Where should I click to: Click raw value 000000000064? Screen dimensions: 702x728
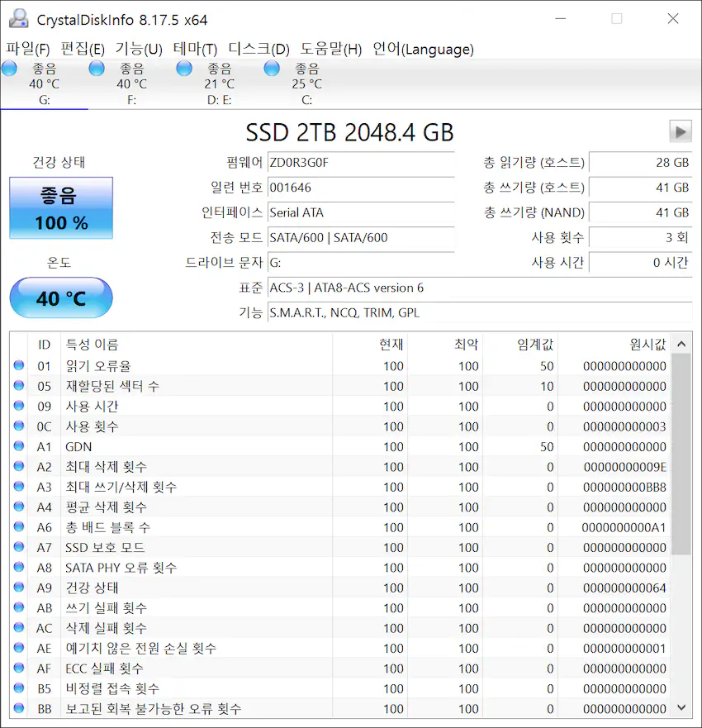click(x=624, y=588)
